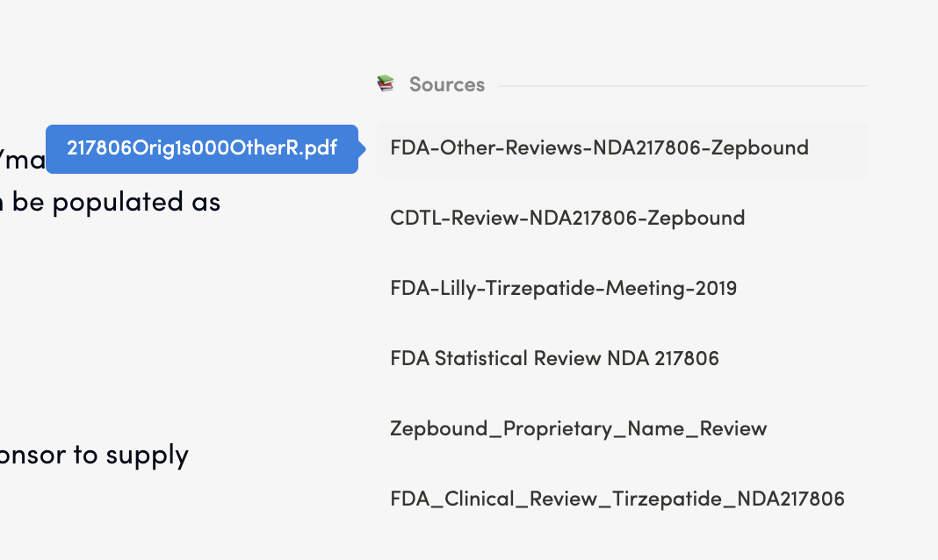Screen dimensions: 938x560
Task: Click the blue tooltip's arrow pointer
Action: coord(362,149)
